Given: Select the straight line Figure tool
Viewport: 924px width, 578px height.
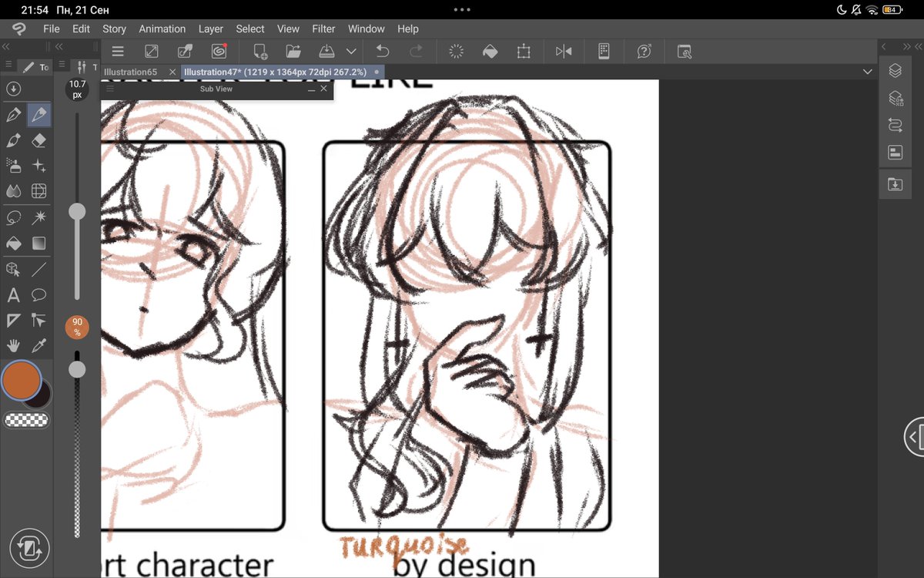Looking at the screenshot, I should [38, 270].
